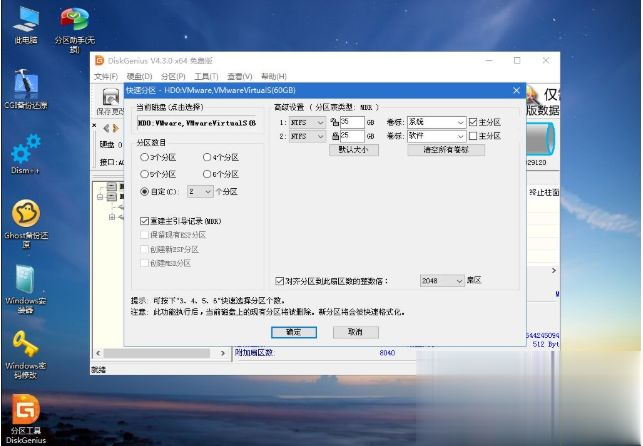Click the forward arrow in the DiskGenius disk navigation
The image size is (643, 446).
click(x=116, y=129)
